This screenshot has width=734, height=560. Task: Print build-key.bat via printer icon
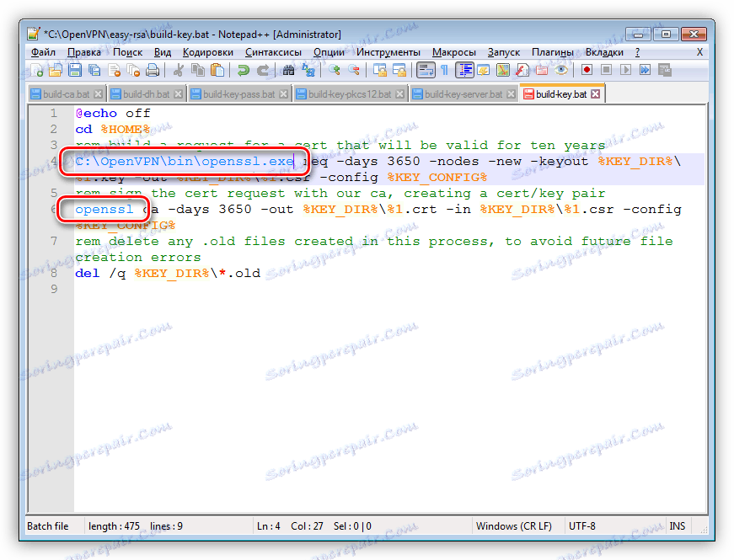click(153, 71)
